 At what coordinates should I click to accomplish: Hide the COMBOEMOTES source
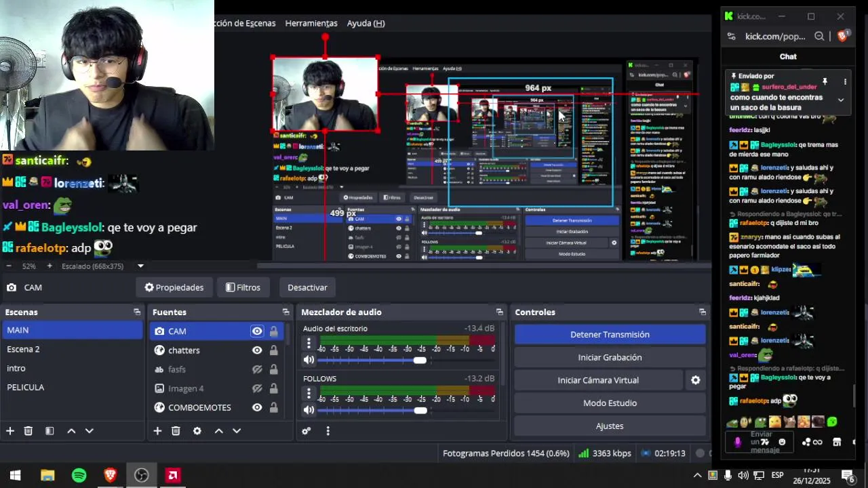[x=257, y=407]
